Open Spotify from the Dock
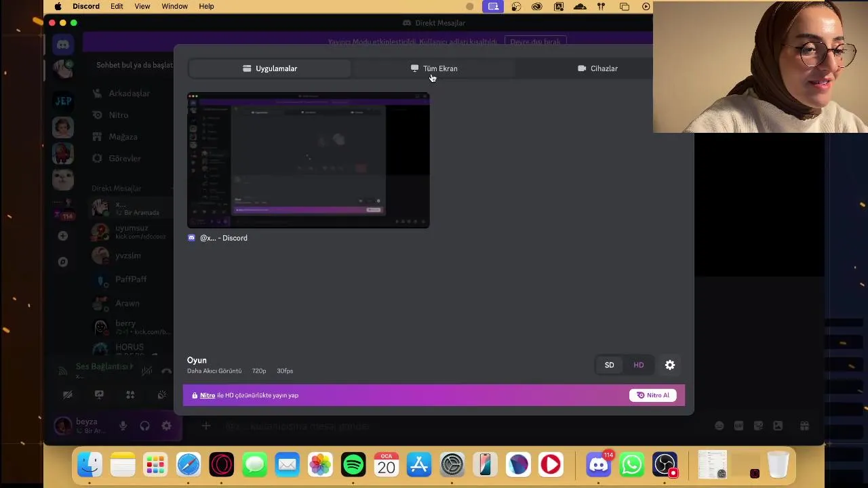The width and height of the screenshot is (868, 488). click(353, 464)
